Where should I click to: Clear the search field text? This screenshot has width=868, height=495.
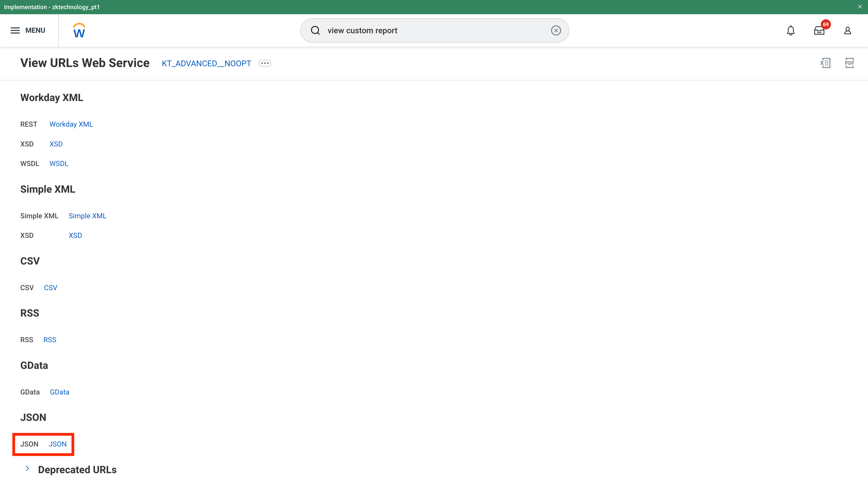(x=556, y=31)
